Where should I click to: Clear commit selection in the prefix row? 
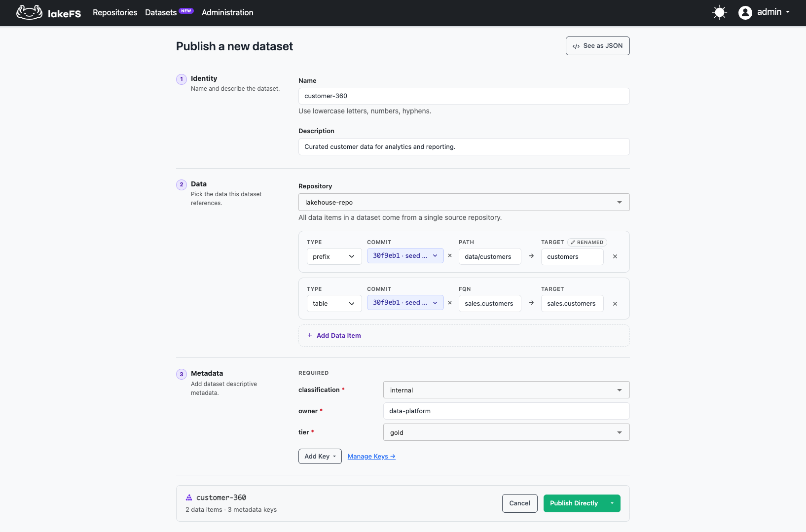tap(450, 256)
